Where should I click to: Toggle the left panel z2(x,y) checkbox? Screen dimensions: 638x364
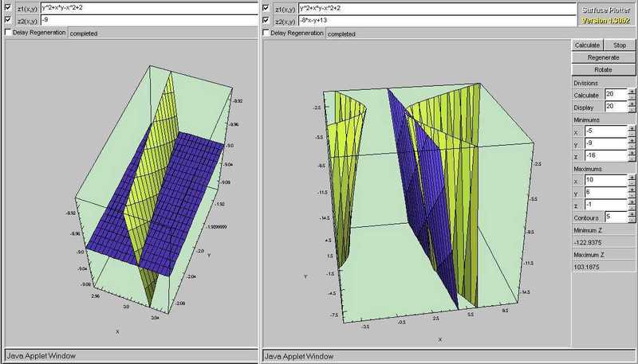pos(9,19)
